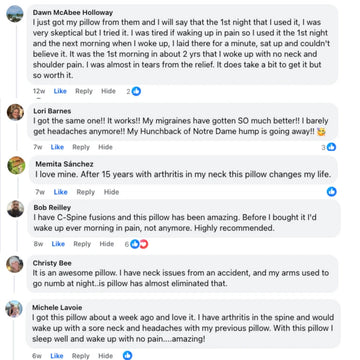This screenshot has height=360, width=360.
Task: Open like reaction on Lori Barnes' comment
Action: (x=331, y=147)
